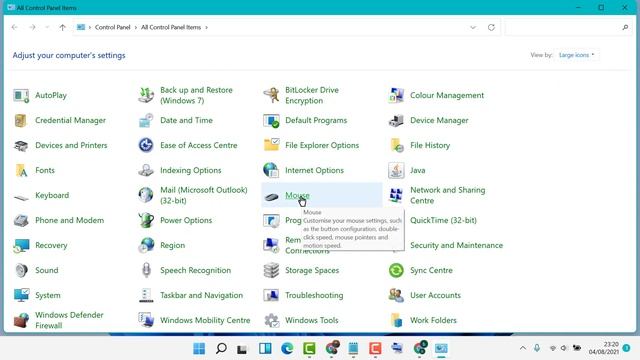
Task: Open the Network and Sharing Centre icon
Action: click(396, 195)
